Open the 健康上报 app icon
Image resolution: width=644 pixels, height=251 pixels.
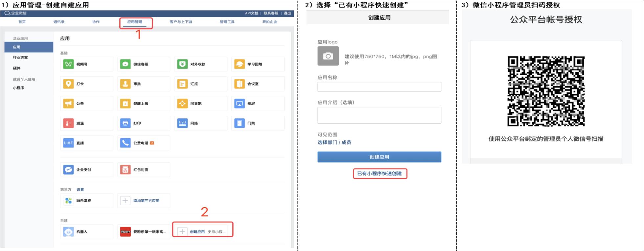(125, 103)
